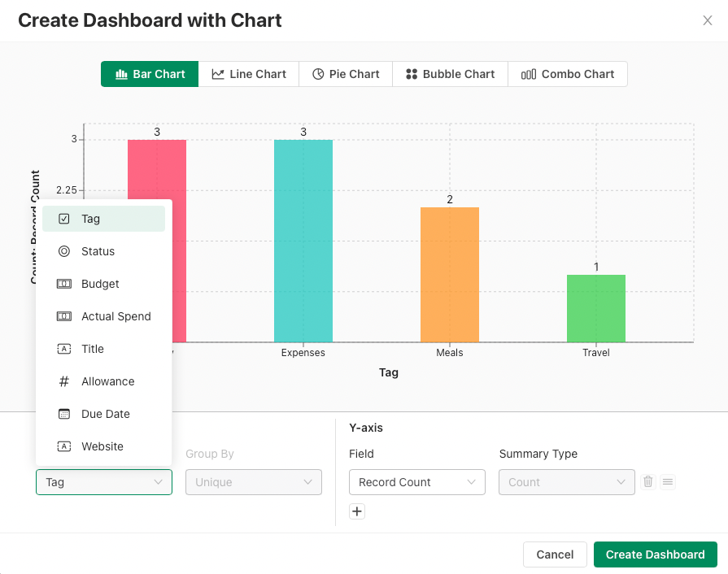Click the green Travel bar
This screenshot has height=574, width=728.
[x=596, y=309]
